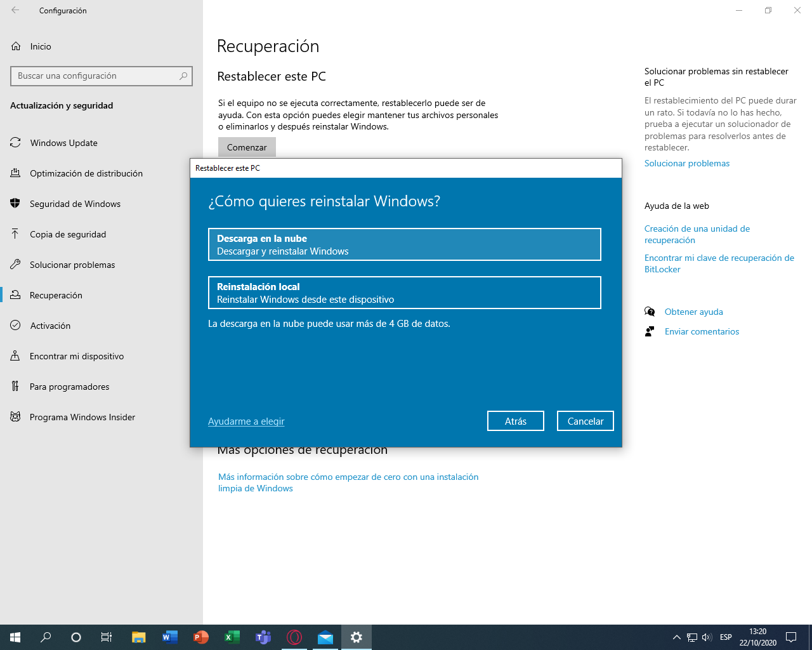Select the Para programadores menu label
The height and width of the screenshot is (650, 812).
(x=69, y=387)
